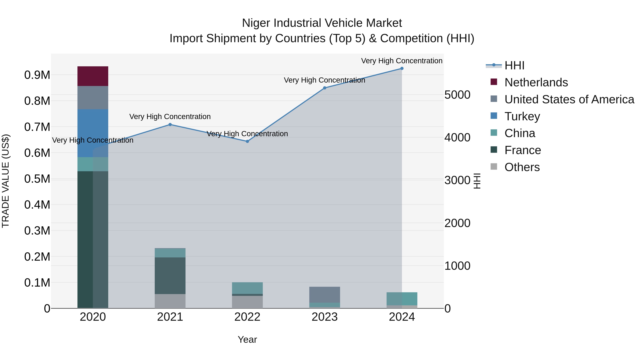644x362 pixels.
Task: Click the 0.5M y-axis tick label
Action: pos(37,179)
